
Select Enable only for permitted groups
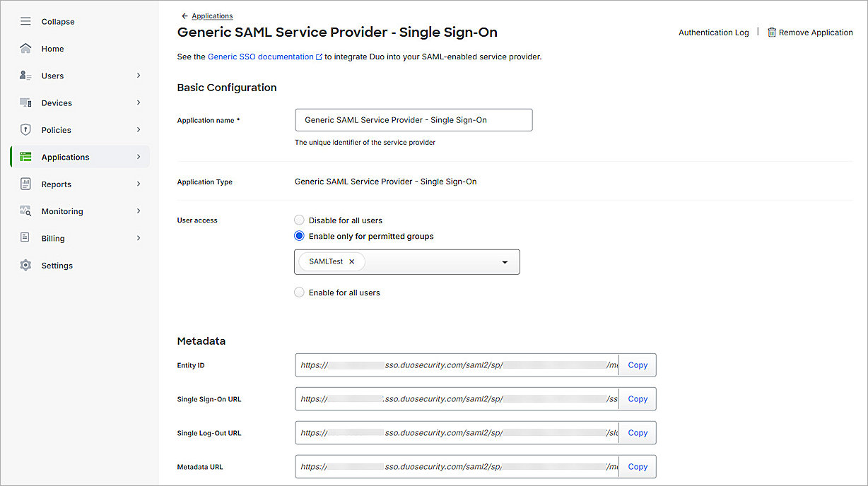[x=300, y=236]
